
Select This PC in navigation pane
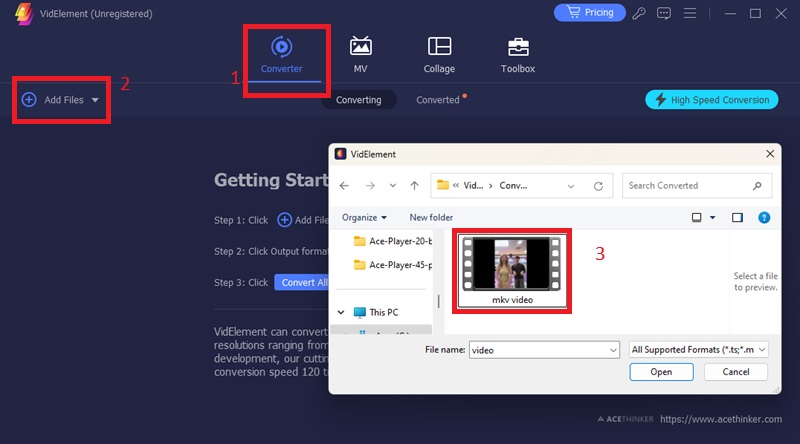pos(376,312)
